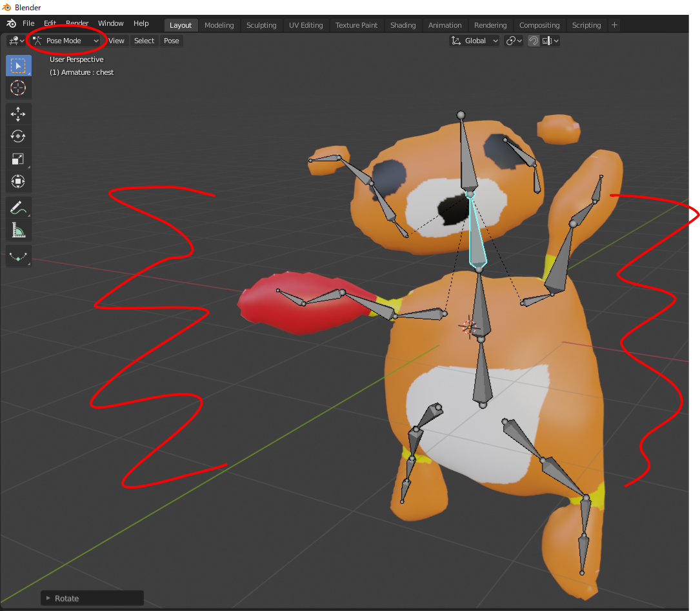Select the Select Box tool
The image size is (700, 611).
[x=18, y=66]
